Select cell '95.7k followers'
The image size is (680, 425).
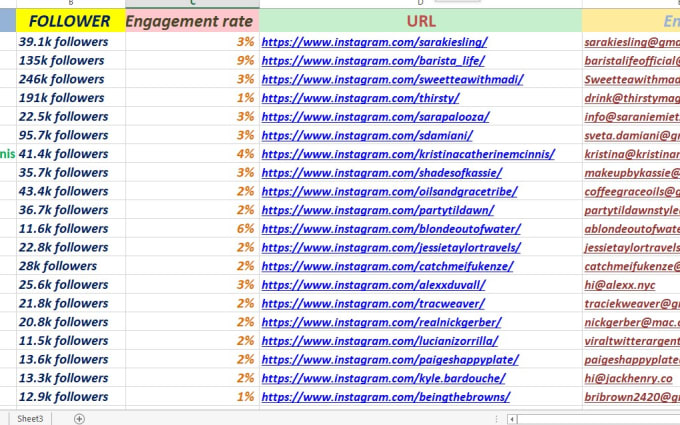(71, 135)
